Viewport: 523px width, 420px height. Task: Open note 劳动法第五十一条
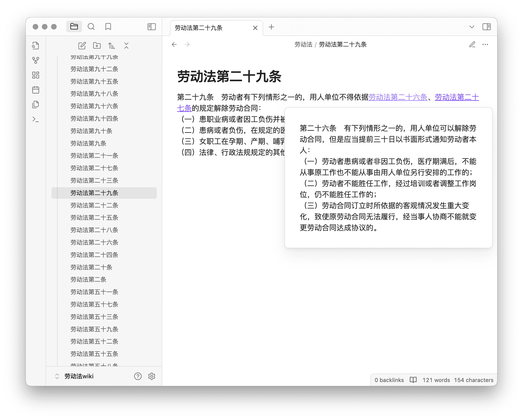[x=104, y=292]
